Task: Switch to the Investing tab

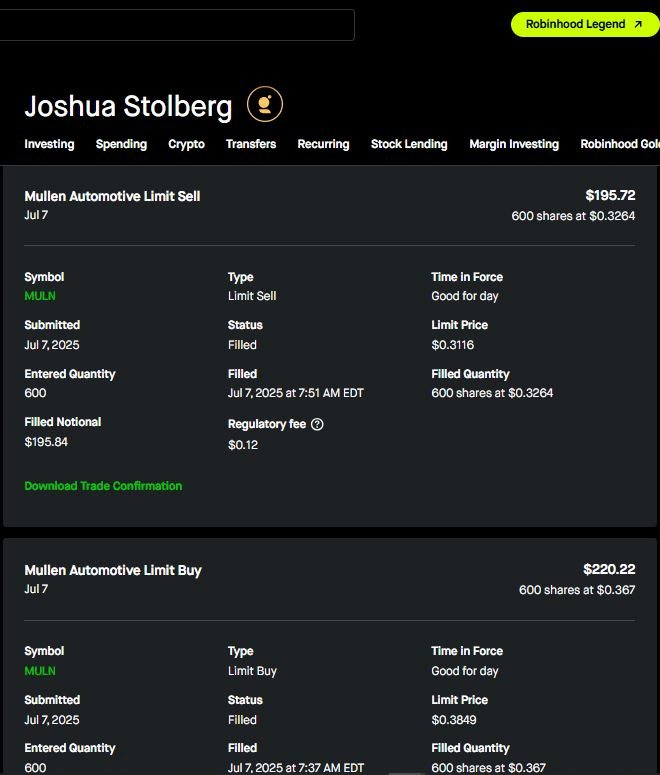Action: (x=49, y=144)
